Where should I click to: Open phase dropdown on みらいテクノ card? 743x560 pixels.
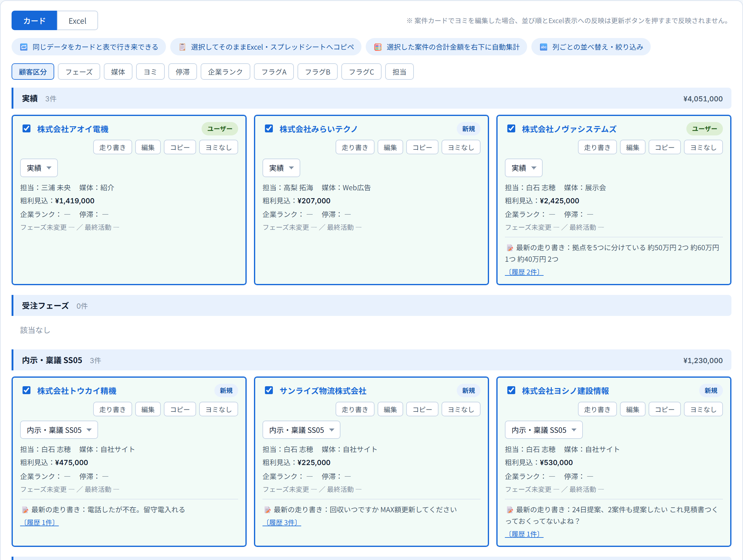[x=281, y=168]
